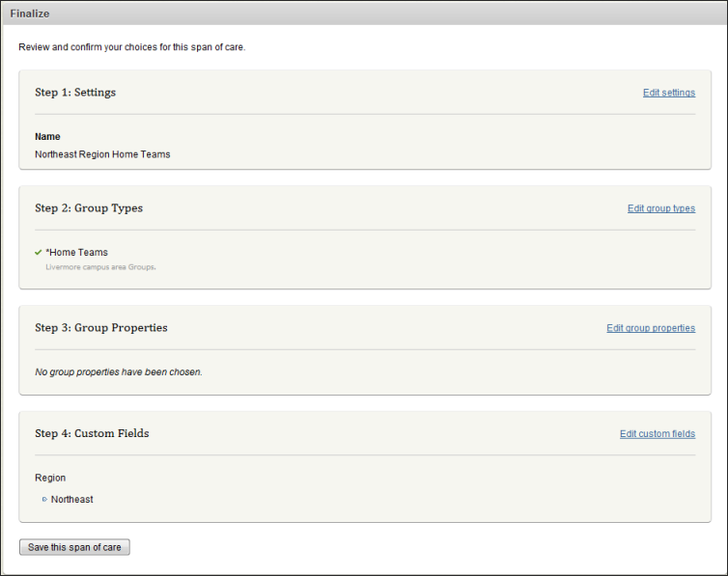Click the Name label under Settings
Viewport: 728px width, 576px height.
point(47,137)
